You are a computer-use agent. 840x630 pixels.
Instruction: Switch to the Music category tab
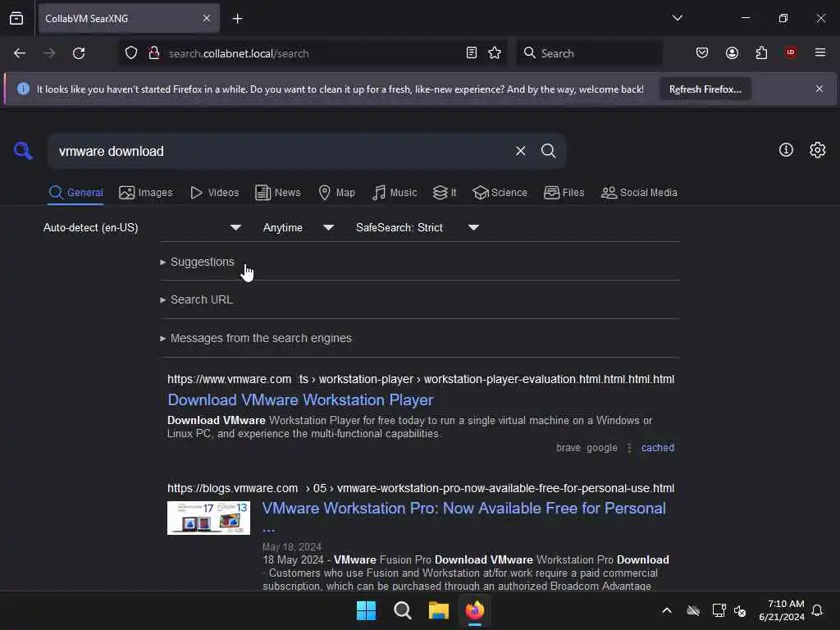click(x=395, y=193)
